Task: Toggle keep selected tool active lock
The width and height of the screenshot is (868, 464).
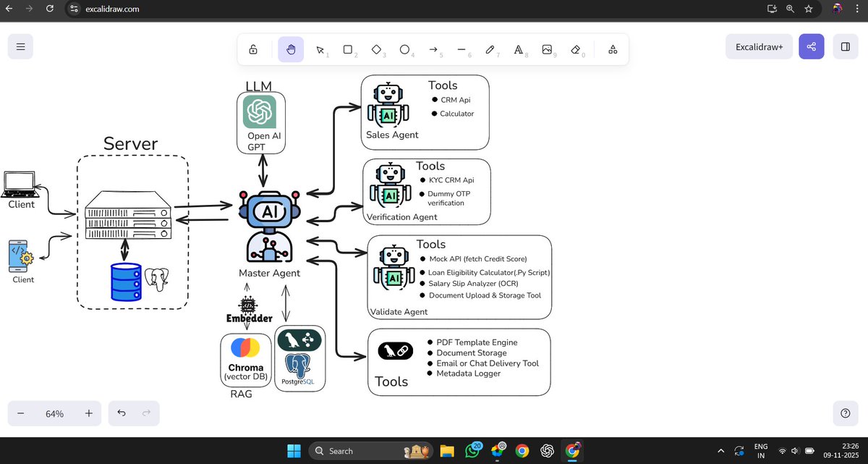Action: tap(253, 48)
